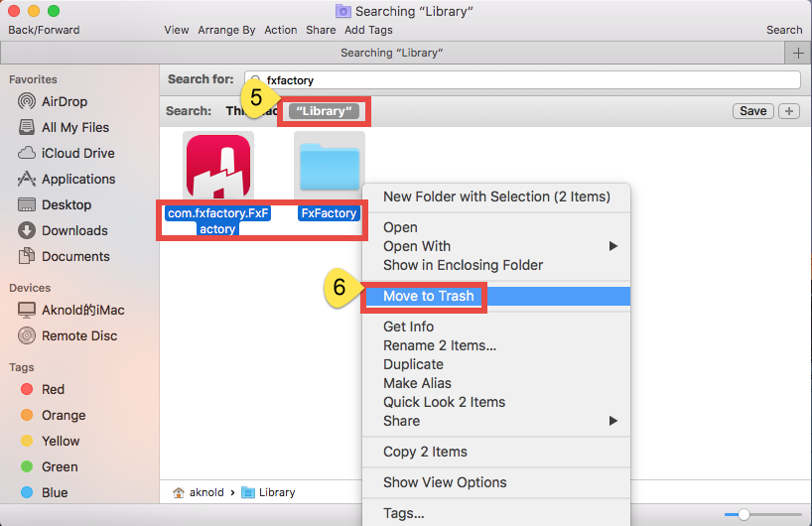Set search scope to "Library"
This screenshot has height=526, width=812.
(325, 111)
